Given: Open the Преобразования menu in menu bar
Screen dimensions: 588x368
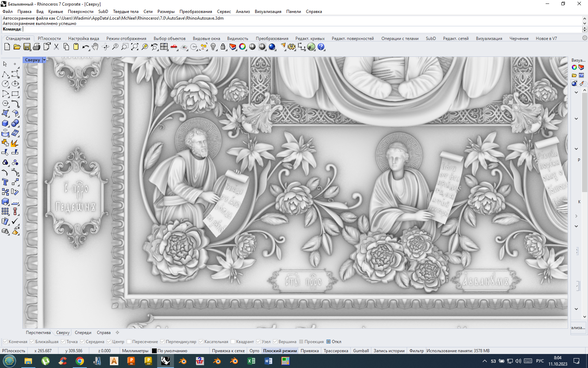Looking at the screenshot, I should (196, 12).
